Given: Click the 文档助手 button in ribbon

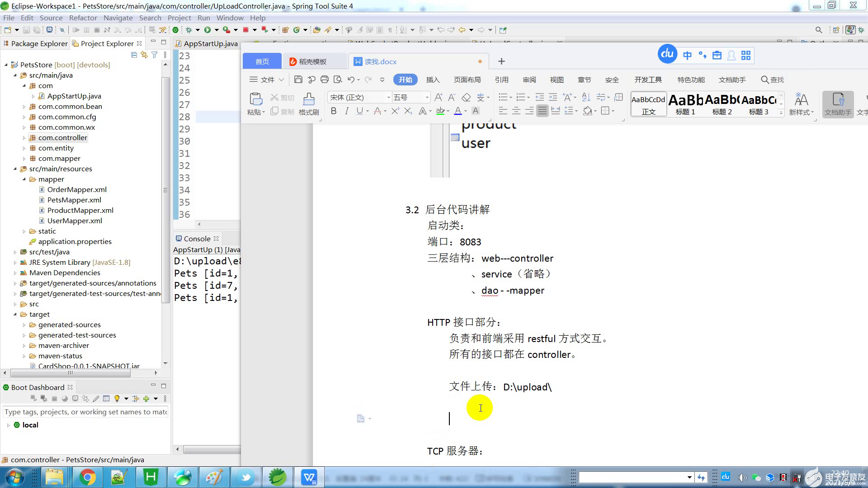Looking at the screenshot, I should (x=837, y=104).
